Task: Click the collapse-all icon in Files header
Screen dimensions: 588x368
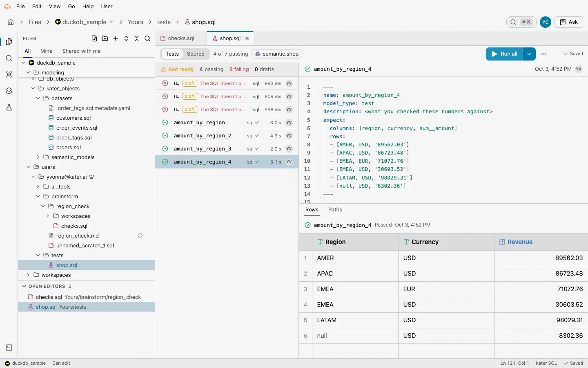Action: [137, 38]
